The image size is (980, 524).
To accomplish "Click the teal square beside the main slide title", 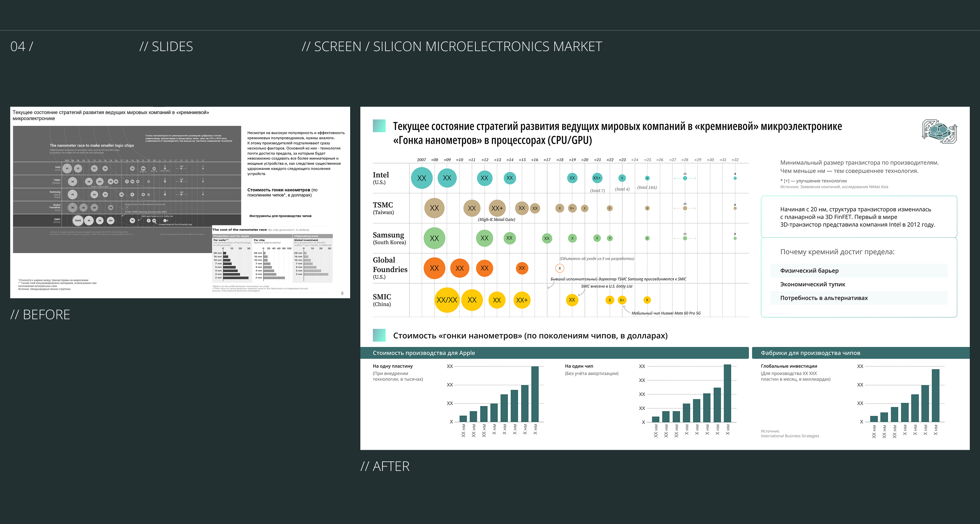I will (x=379, y=126).
